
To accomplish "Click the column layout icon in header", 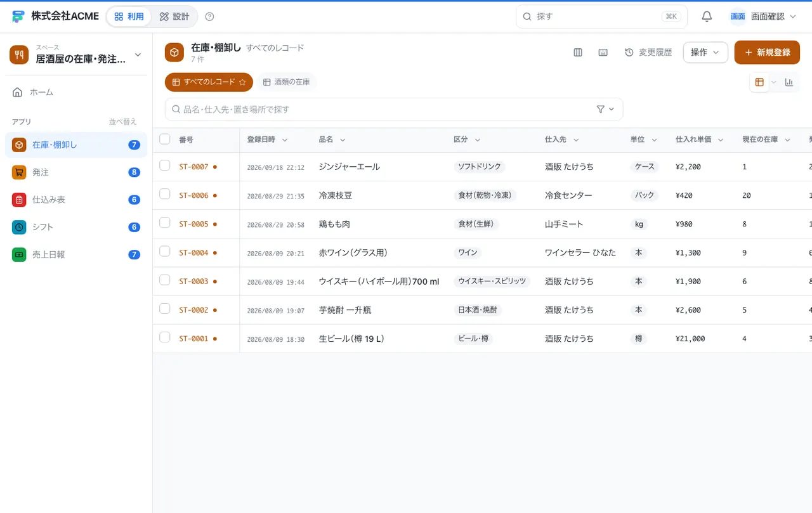I will (x=578, y=53).
